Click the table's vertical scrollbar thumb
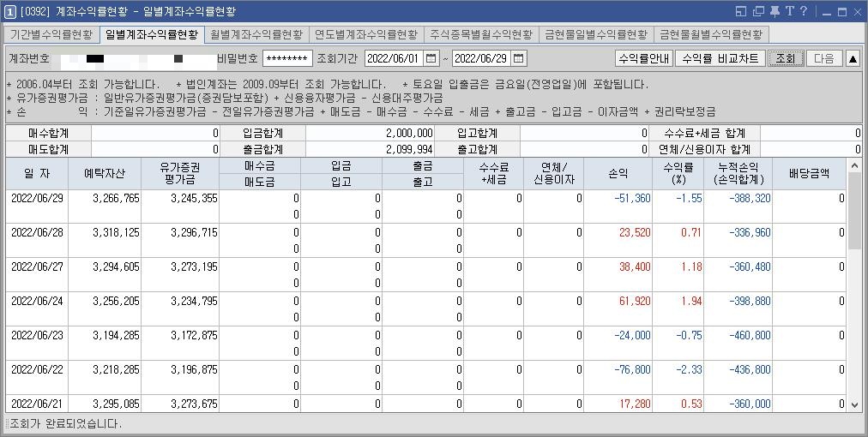This screenshot has width=868, height=437. pos(854,210)
